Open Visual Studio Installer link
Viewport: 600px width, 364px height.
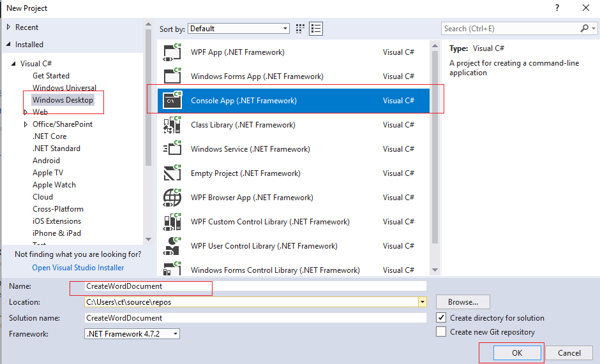(x=78, y=268)
